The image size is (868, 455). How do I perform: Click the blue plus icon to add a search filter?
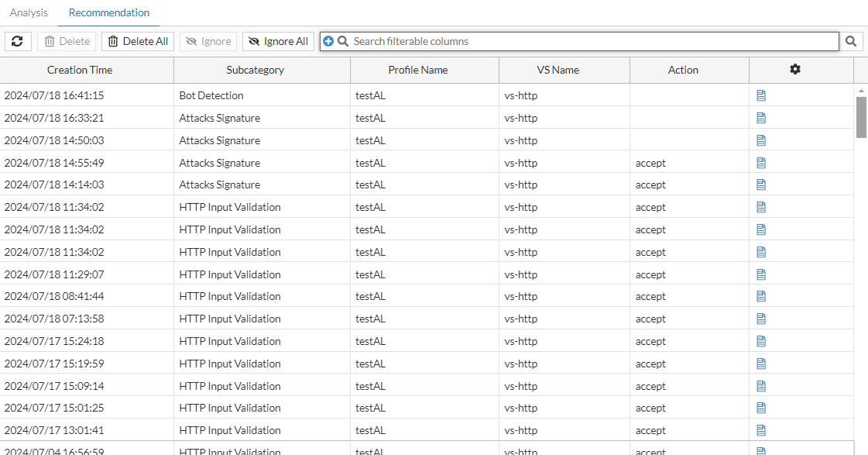(328, 41)
